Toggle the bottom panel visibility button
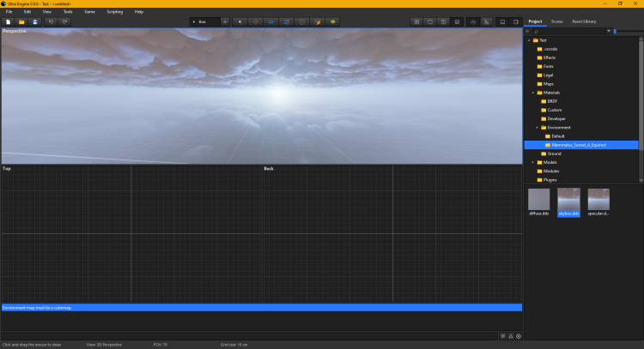The width and height of the screenshot is (644, 349). click(x=502, y=21)
